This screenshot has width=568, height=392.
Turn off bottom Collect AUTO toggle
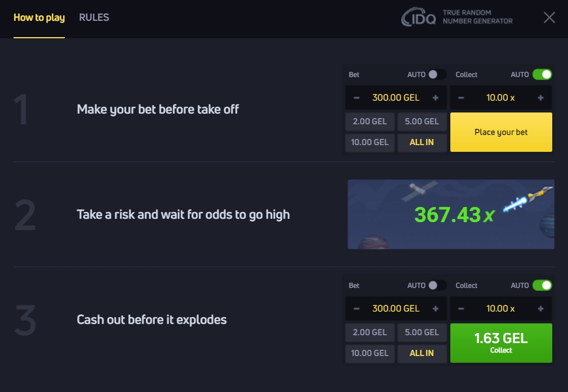542,285
